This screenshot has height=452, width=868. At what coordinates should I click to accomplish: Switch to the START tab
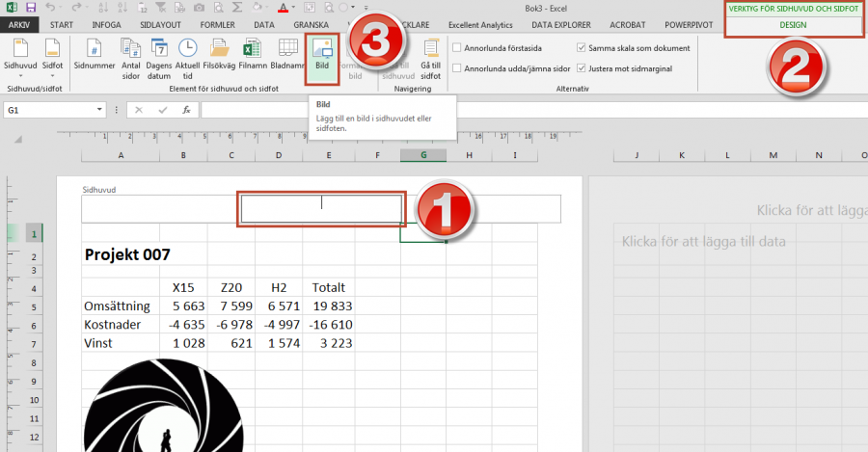click(62, 25)
